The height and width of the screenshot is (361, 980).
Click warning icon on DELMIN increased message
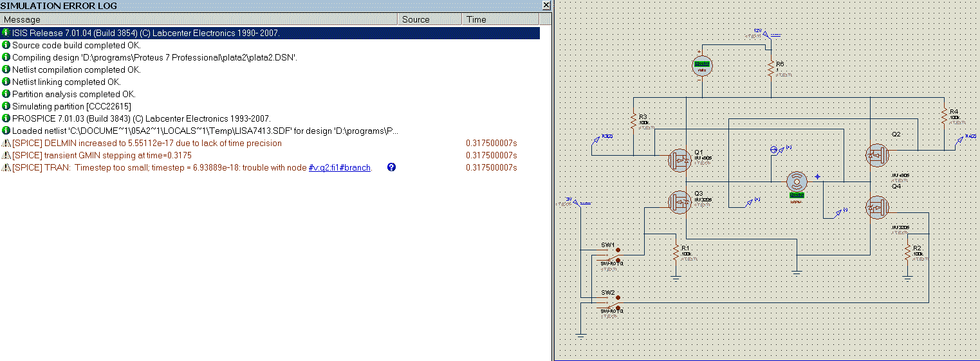click(6, 143)
